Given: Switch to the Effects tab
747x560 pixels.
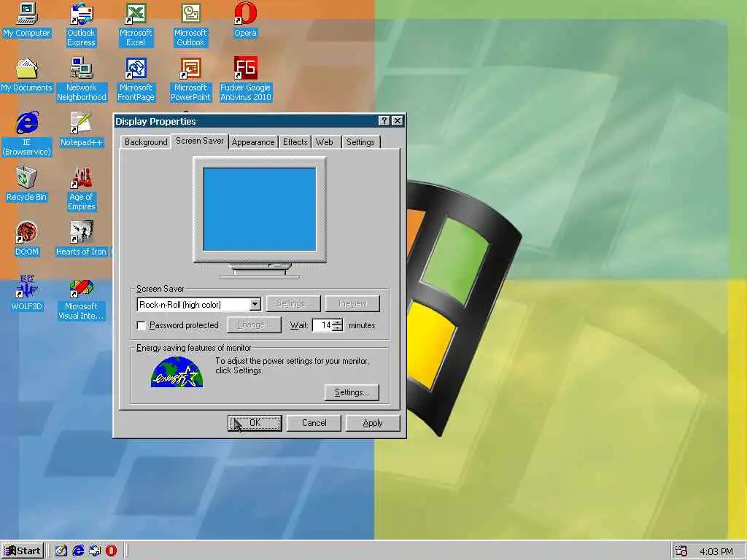Looking at the screenshot, I should coord(295,142).
